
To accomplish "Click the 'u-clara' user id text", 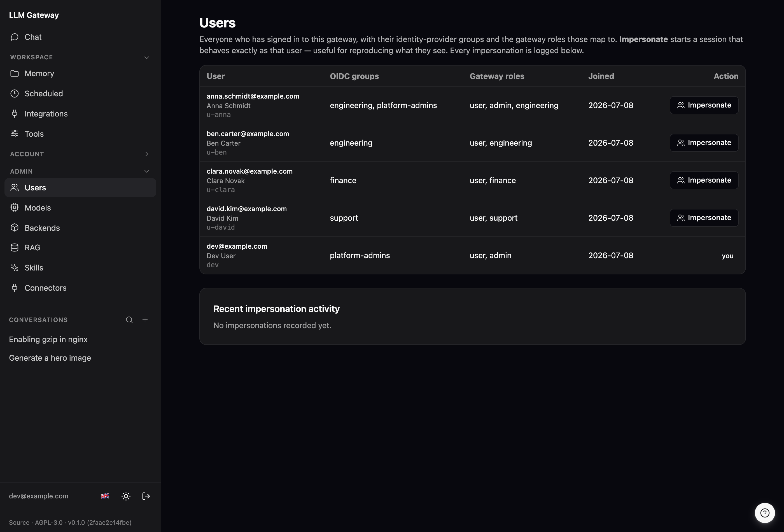I will coord(221,190).
